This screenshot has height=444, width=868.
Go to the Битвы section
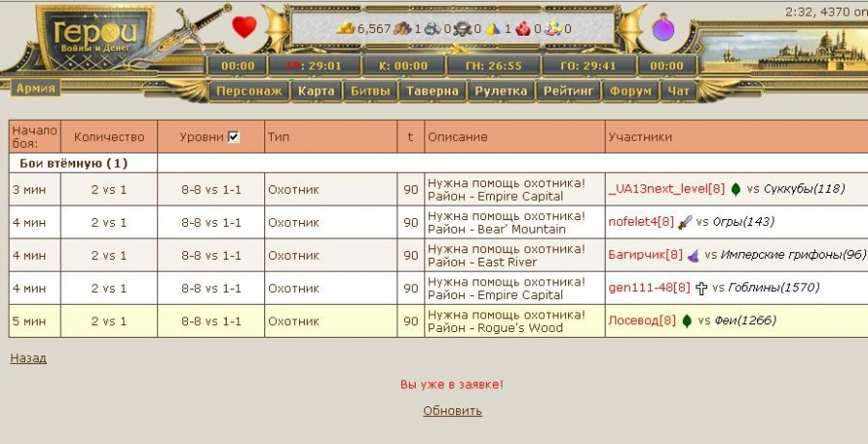pyautogui.click(x=370, y=92)
